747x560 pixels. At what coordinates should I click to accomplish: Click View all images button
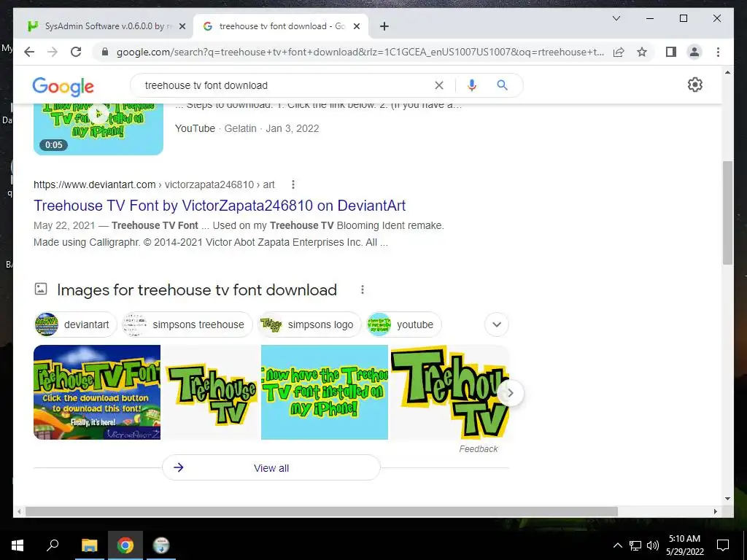[271, 468]
